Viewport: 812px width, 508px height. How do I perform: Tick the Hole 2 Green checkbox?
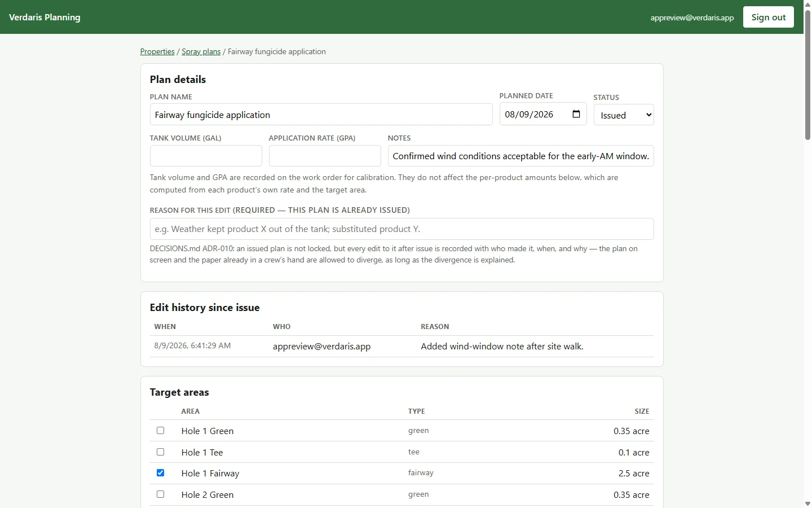click(161, 494)
